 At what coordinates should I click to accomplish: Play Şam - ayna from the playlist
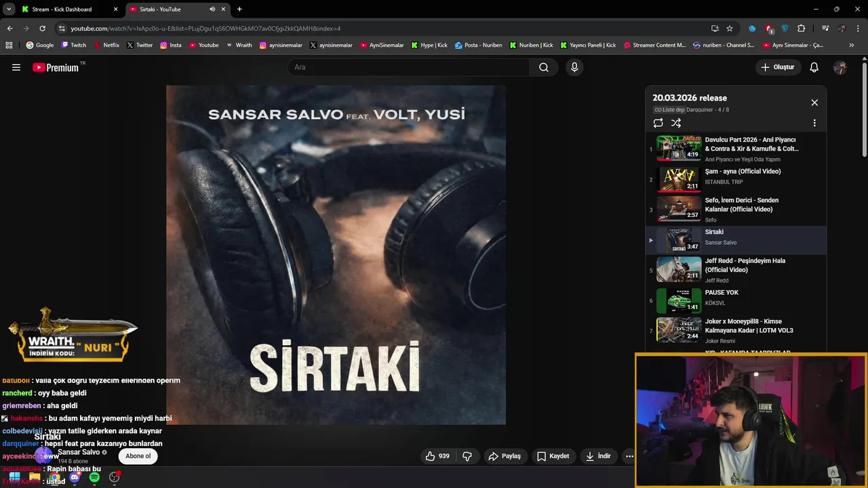tap(736, 180)
